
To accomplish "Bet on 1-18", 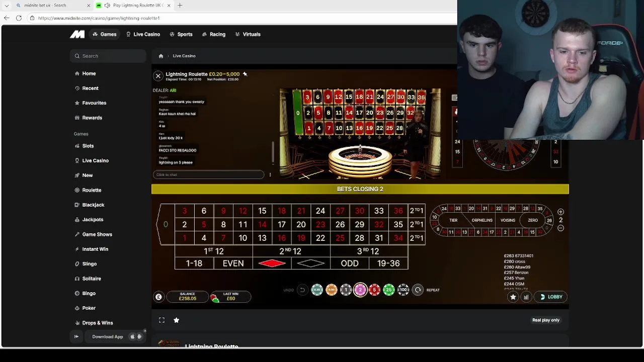I will (x=194, y=263).
